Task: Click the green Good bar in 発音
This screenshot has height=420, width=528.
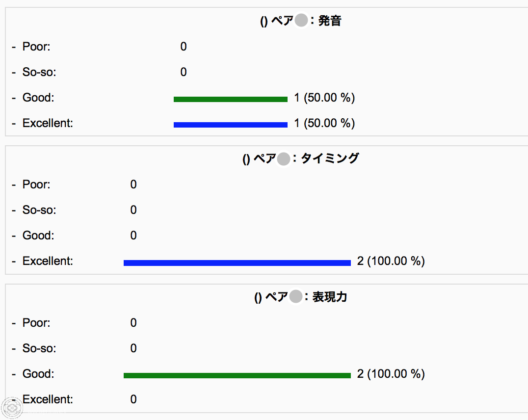Action: [230, 99]
